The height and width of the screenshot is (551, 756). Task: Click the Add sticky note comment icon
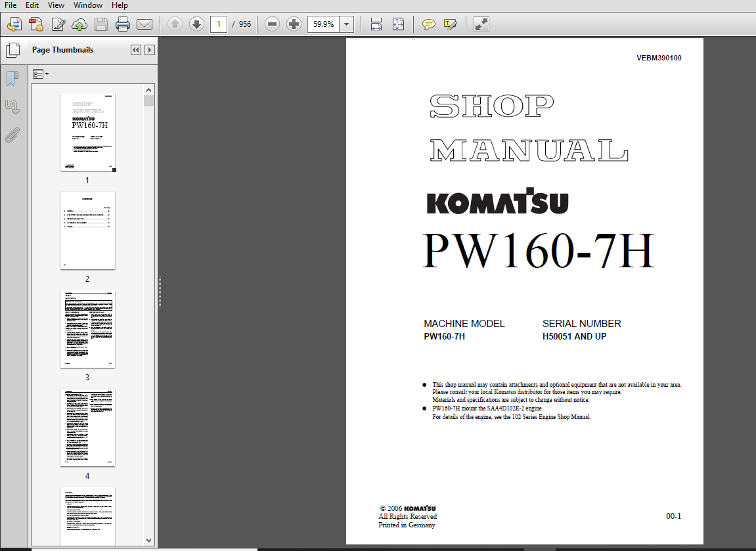429,24
